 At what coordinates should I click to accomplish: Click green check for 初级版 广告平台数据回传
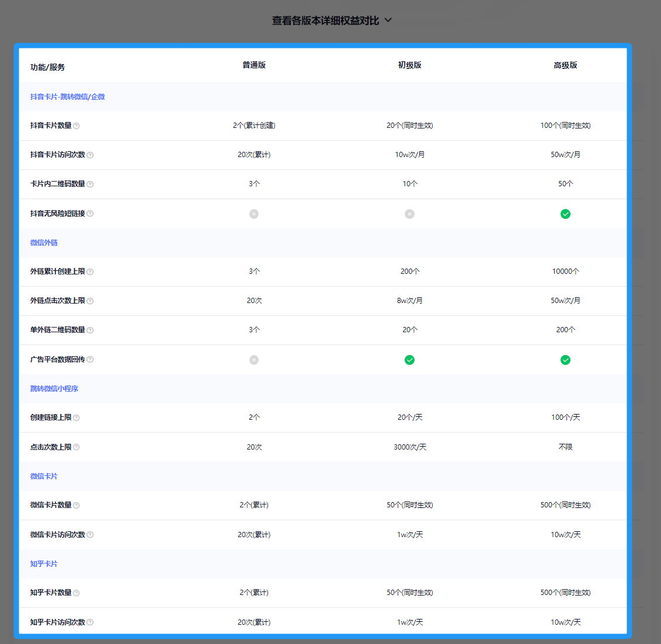[410, 360]
